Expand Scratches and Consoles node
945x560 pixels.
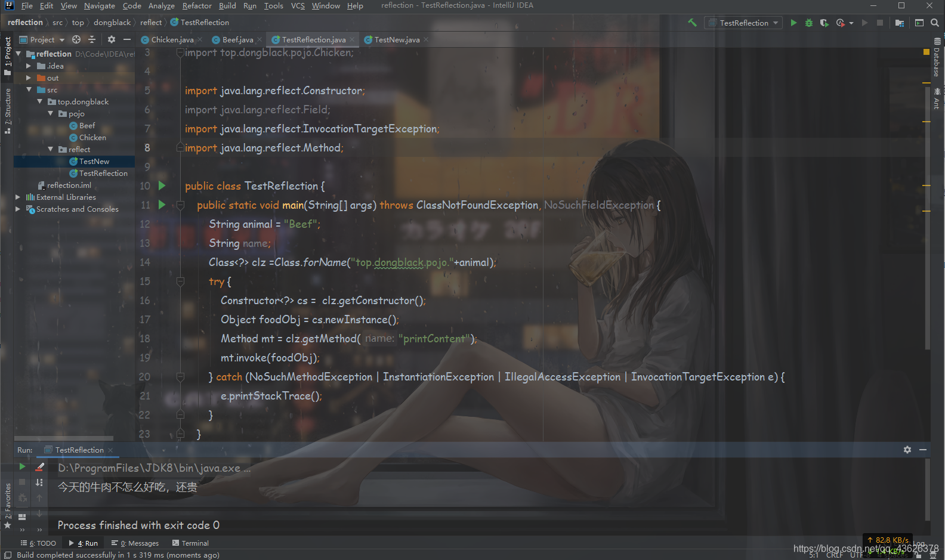click(18, 209)
